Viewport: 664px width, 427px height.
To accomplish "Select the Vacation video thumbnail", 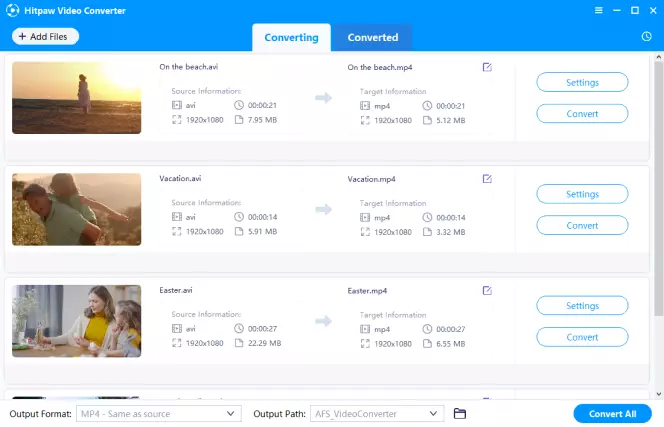I will tap(77, 209).
